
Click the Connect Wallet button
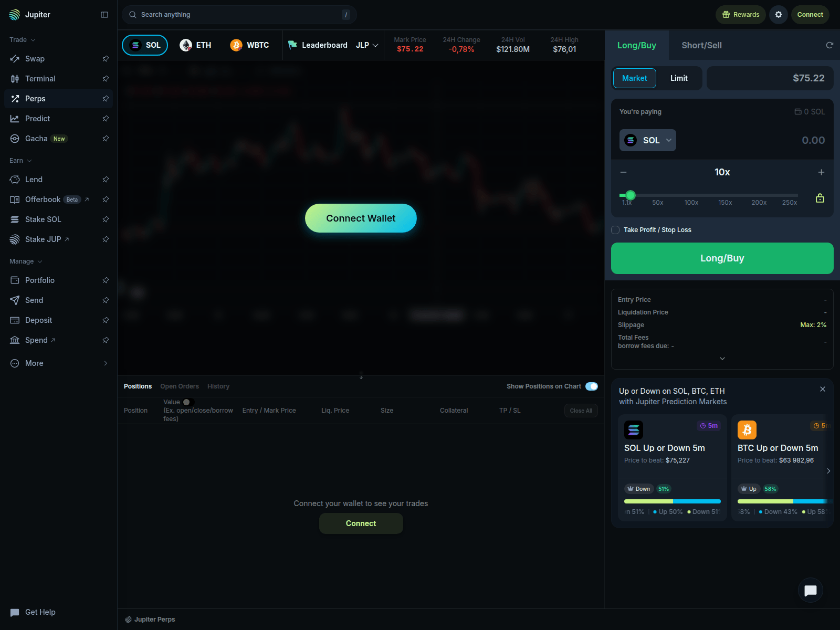tap(361, 218)
